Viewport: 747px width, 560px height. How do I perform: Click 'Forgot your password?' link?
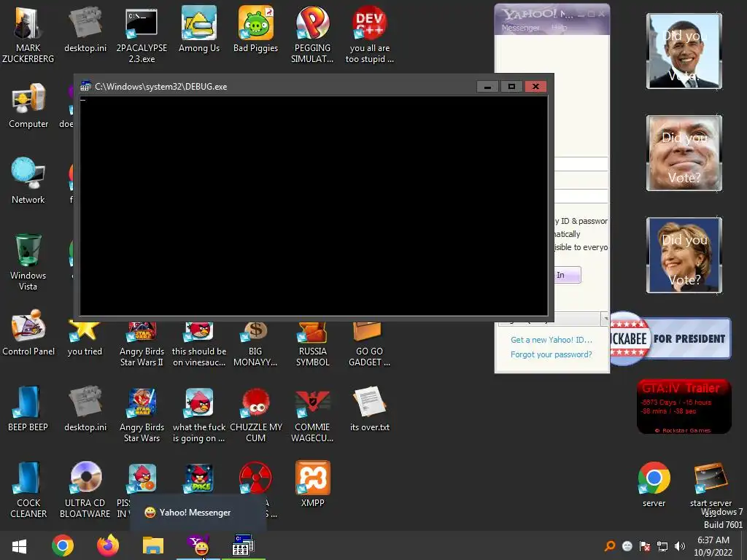coord(551,354)
